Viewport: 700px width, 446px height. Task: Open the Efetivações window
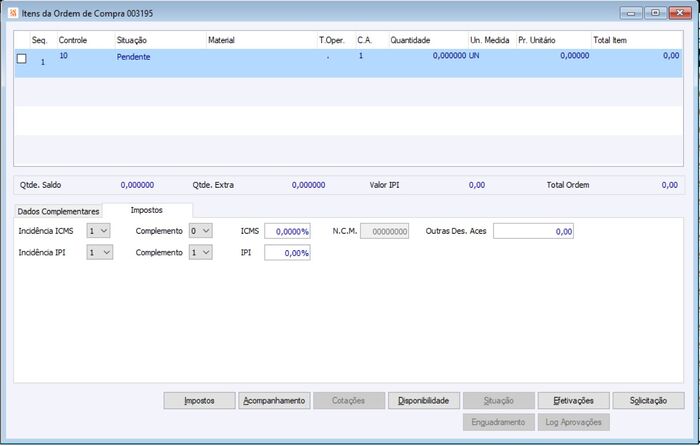pyautogui.click(x=574, y=400)
